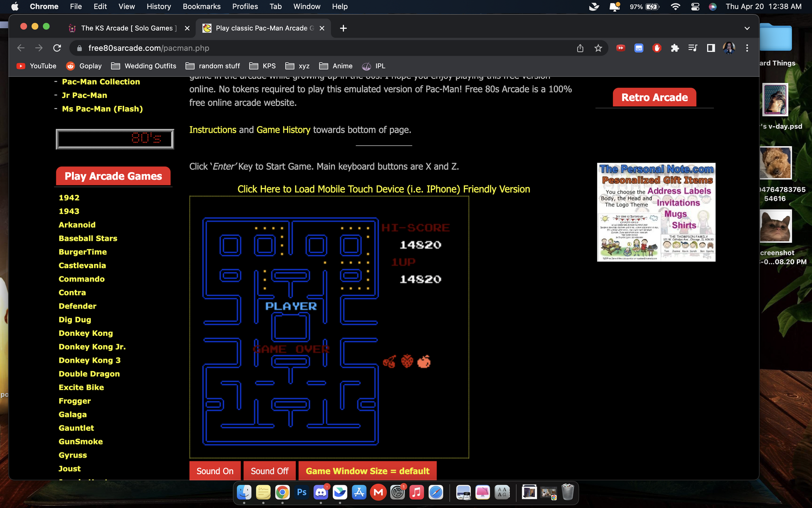
Task: Toggle the Chrome side panel
Action: [711, 48]
